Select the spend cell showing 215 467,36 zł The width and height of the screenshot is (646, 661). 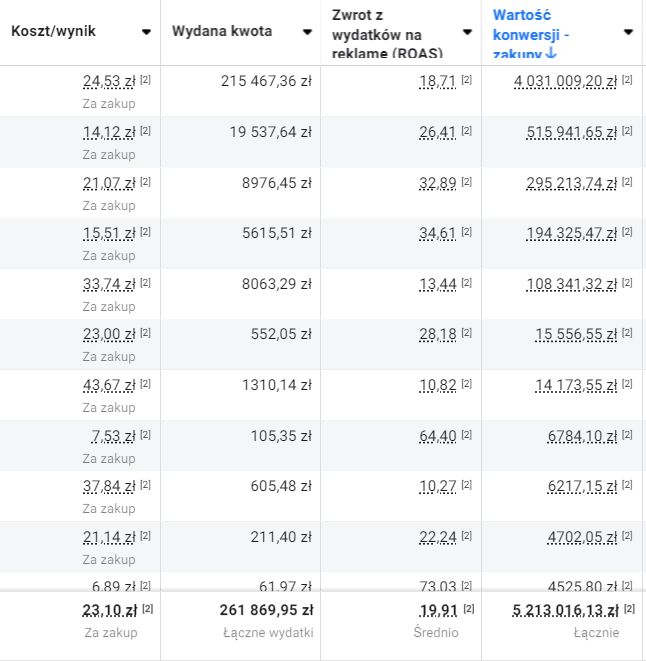(x=266, y=81)
